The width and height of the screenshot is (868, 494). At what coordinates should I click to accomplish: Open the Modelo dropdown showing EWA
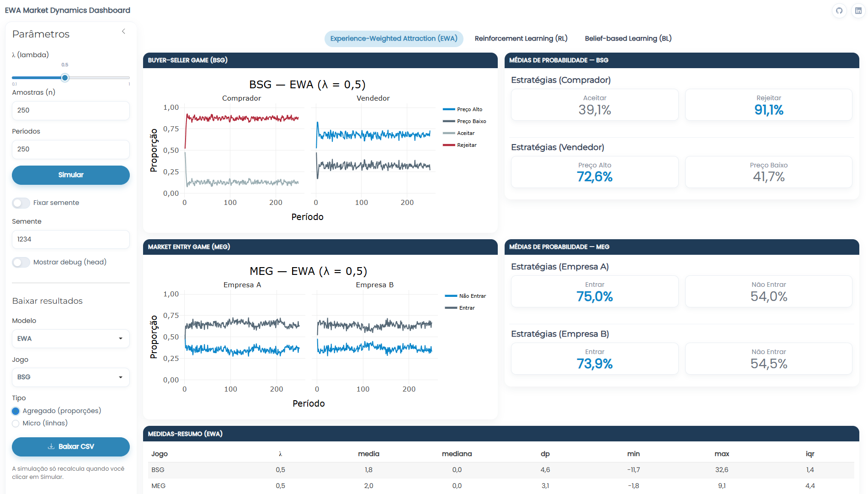[70, 338]
